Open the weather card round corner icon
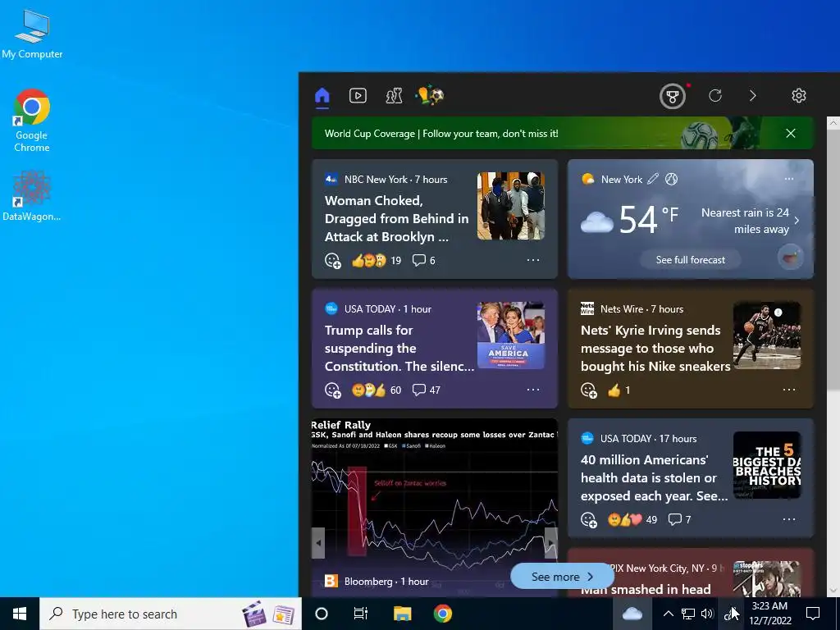This screenshot has height=630, width=840. [791, 257]
